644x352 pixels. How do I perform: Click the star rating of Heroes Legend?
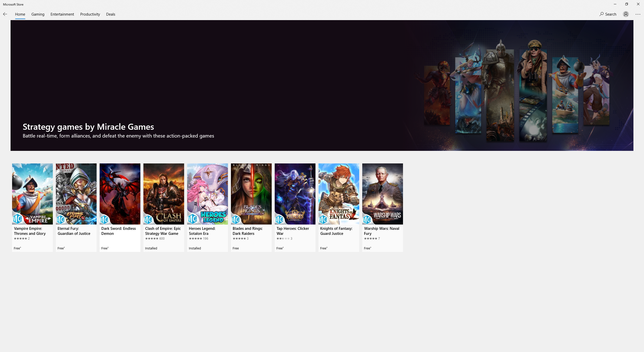(x=195, y=238)
